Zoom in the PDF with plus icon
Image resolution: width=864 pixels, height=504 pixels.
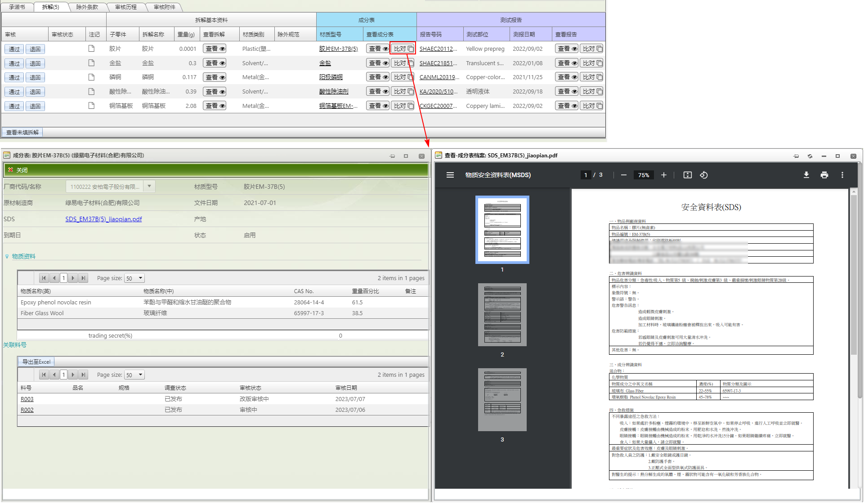[663, 175]
